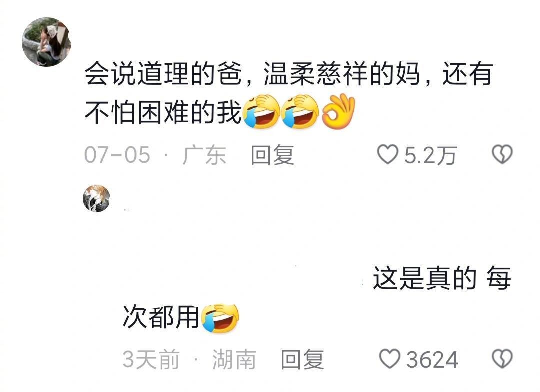Dislike the 07-05 Guangdong comment via broken heart
This screenshot has height=392, width=540.
[502, 154]
